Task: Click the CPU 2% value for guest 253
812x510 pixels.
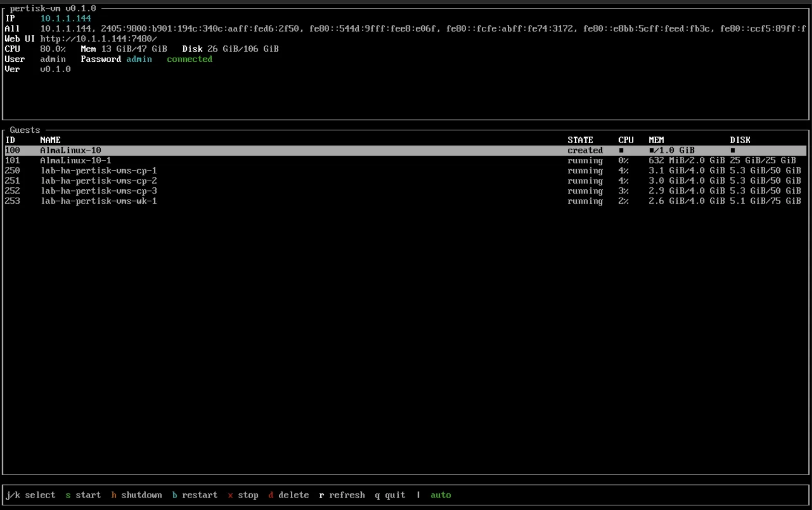Action: [623, 201]
